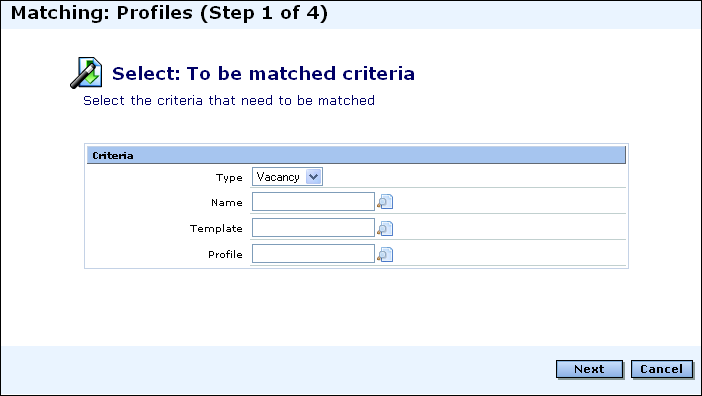This screenshot has width=702, height=396.
Task: Focus the Name text field
Action: click(313, 202)
